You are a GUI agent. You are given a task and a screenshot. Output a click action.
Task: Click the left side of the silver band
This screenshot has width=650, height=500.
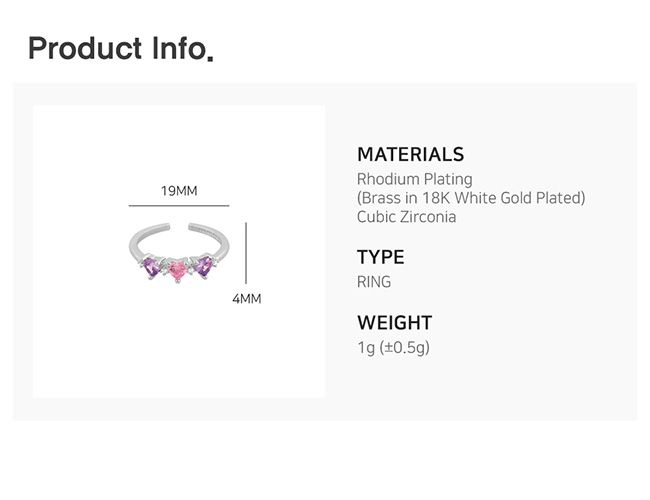134,243
